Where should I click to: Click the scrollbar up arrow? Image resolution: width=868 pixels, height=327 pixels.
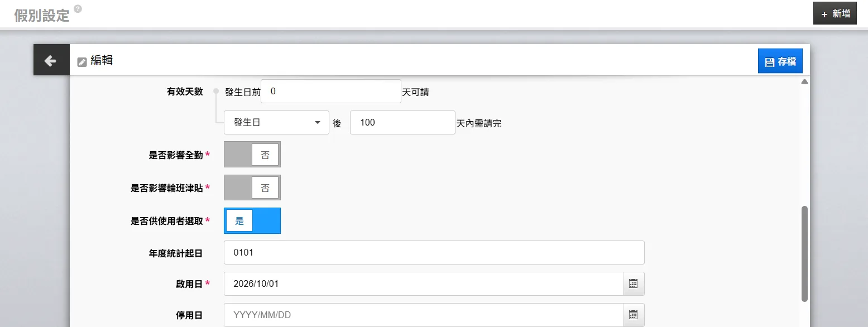pyautogui.click(x=804, y=82)
